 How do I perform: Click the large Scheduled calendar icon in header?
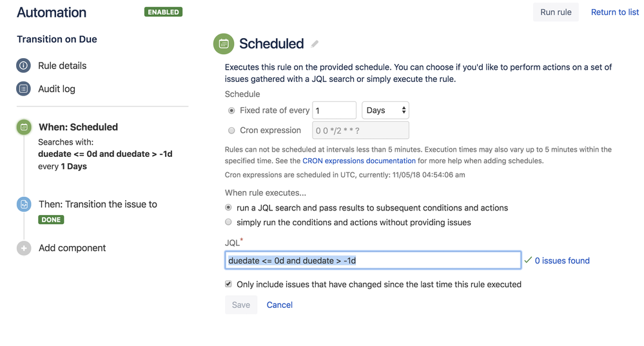pyautogui.click(x=224, y=44)
